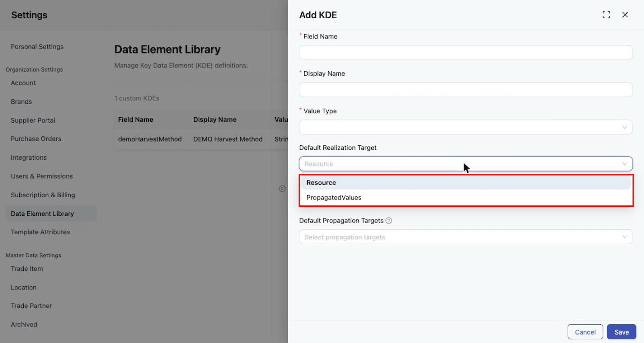
Task: Open Brands settings
Action: tap(21, 102)
